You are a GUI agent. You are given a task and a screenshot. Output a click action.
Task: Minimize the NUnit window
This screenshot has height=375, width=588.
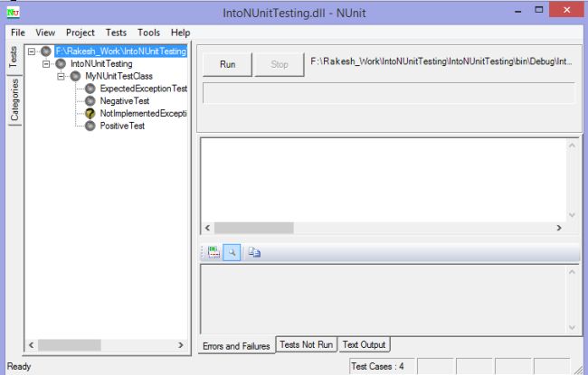point(517,11)
